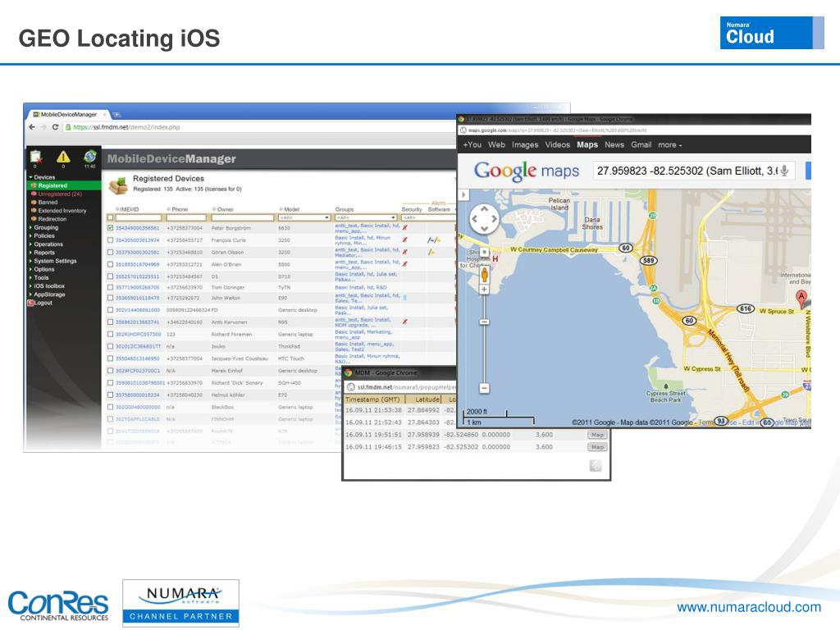This screenshot has width=840, height=630.
Task: Click the Map button for 19:46:15 entry
Action: pyautogui.click(x=597, y=447)
